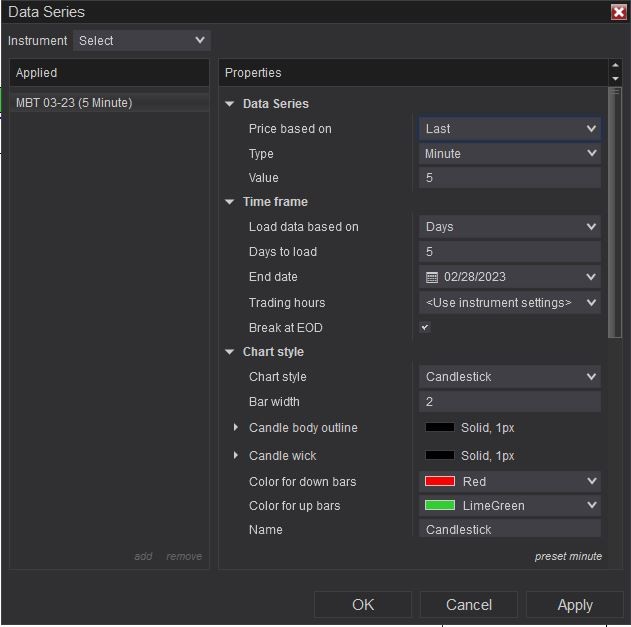
Task: Click the preset minute link
Action: click(568, 556)
